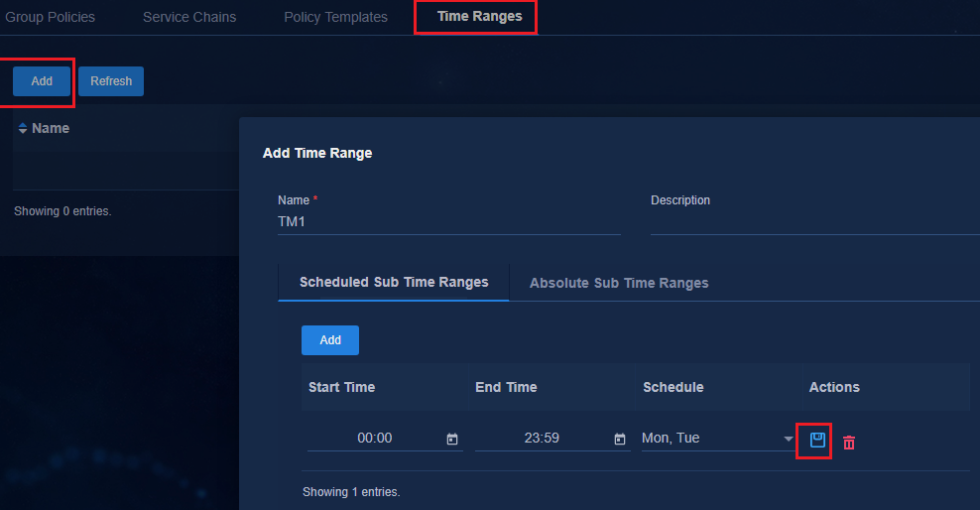This screenshot has width=980, height=510.
Task: Click the 23:59 end time value
Action: [x=542, y=439]
